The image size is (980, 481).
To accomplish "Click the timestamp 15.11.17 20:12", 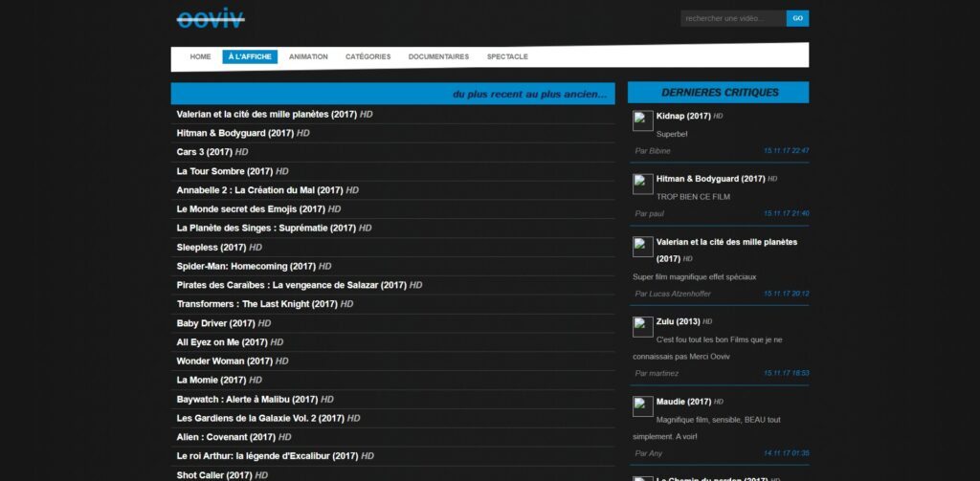I will coord(787,294).
